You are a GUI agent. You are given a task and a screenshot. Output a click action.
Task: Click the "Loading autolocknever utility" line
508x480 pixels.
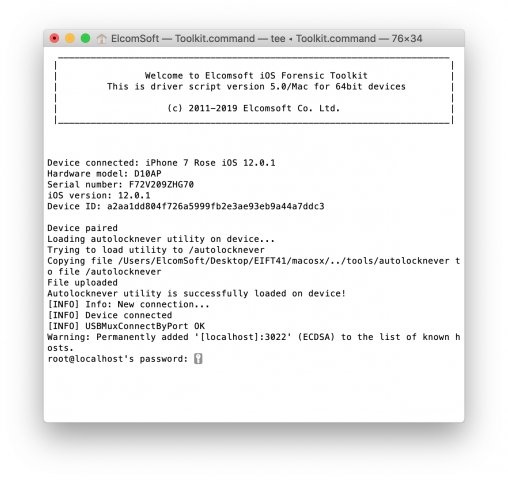pos(161,239)
